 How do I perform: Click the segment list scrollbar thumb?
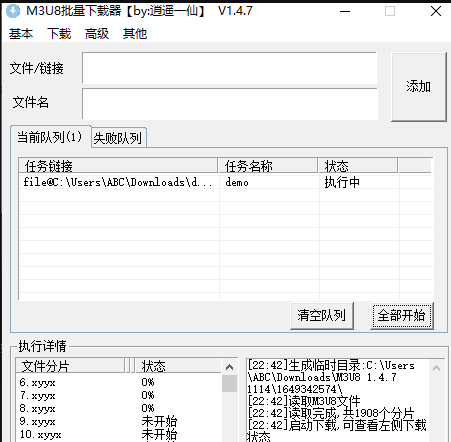click(229, 384)
